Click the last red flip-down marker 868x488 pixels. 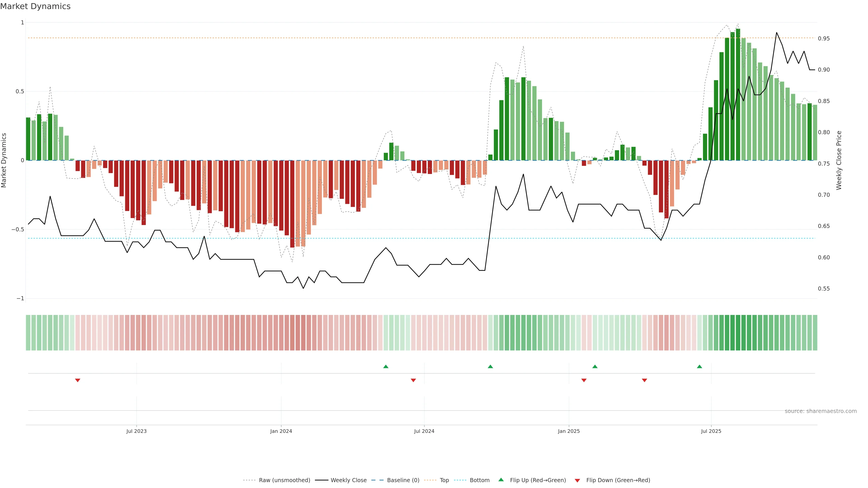coord(645,380)
